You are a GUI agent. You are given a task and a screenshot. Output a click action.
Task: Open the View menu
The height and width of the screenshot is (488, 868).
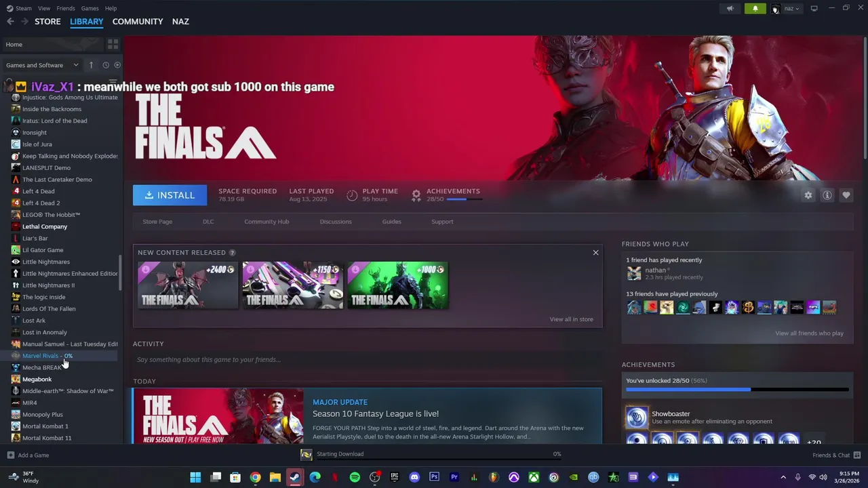click(44, 8)
